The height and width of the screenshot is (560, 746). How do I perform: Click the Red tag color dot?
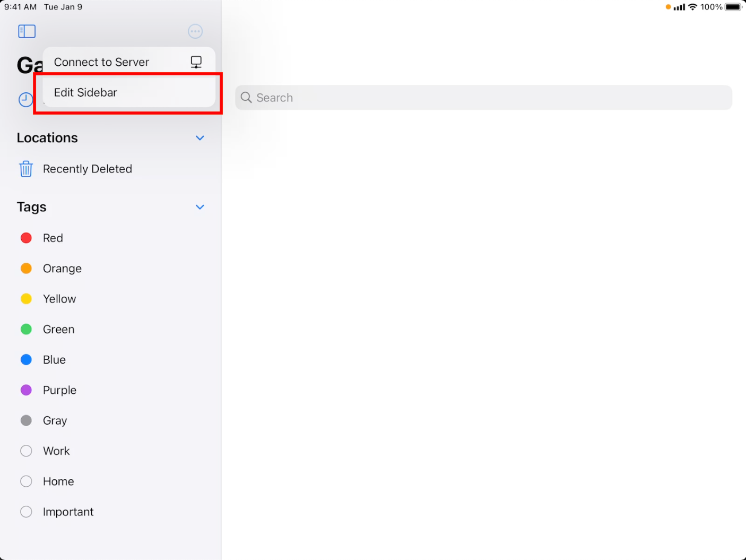coord(26,238)
